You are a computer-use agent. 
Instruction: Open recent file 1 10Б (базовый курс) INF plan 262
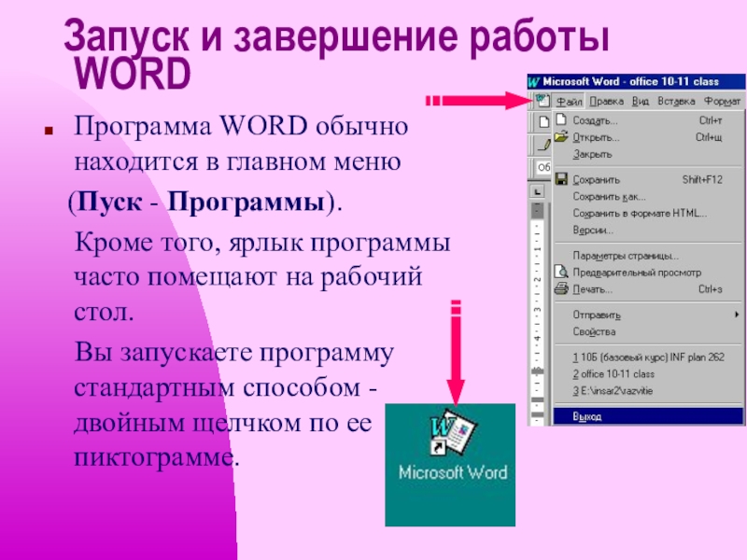648,357
